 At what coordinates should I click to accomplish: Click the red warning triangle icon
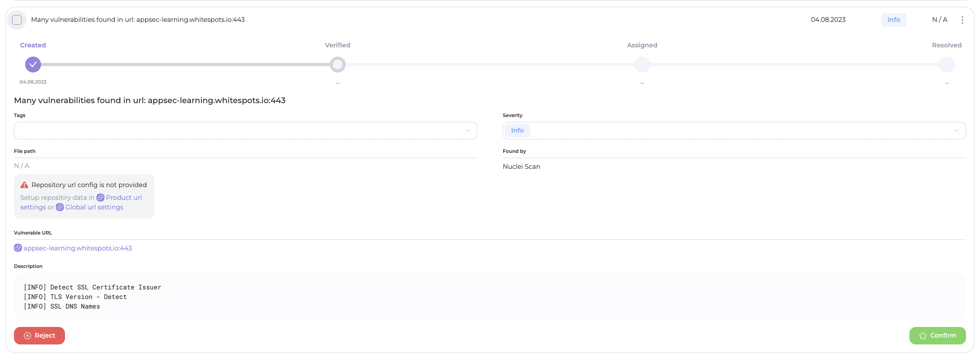[24, 185]
